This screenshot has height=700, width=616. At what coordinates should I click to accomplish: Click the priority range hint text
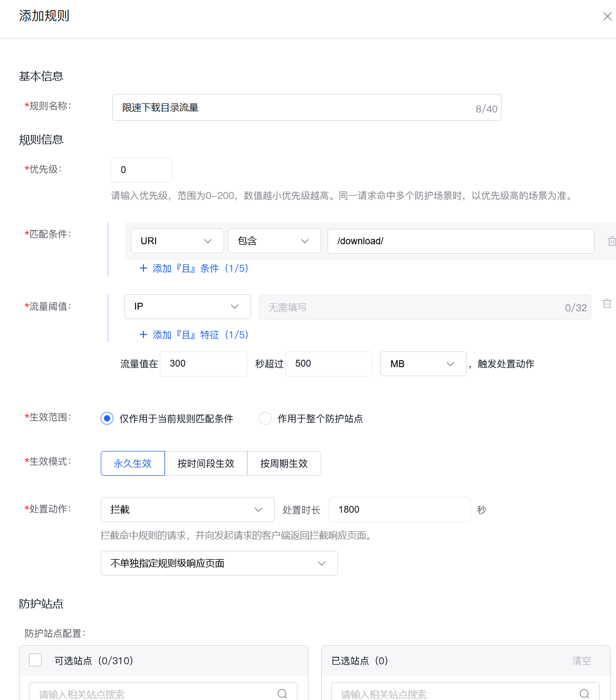tap(343, 196)
